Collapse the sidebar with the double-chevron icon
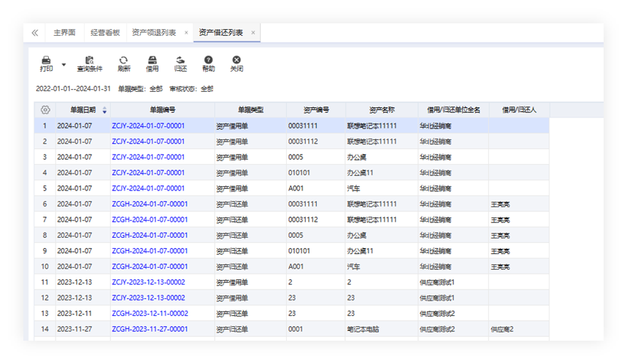The height and width of the screenshot is (364, 627). pyautogui.click(x=34, y=33)
